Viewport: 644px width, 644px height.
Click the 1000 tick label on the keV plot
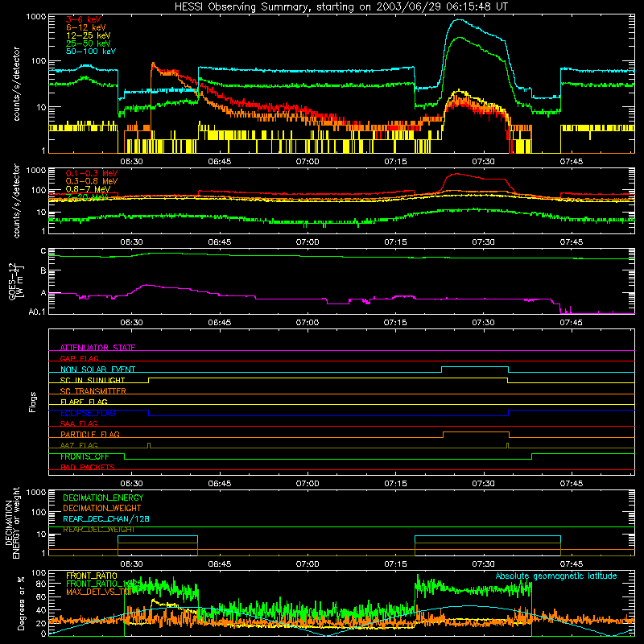click(x=36, y=17)
